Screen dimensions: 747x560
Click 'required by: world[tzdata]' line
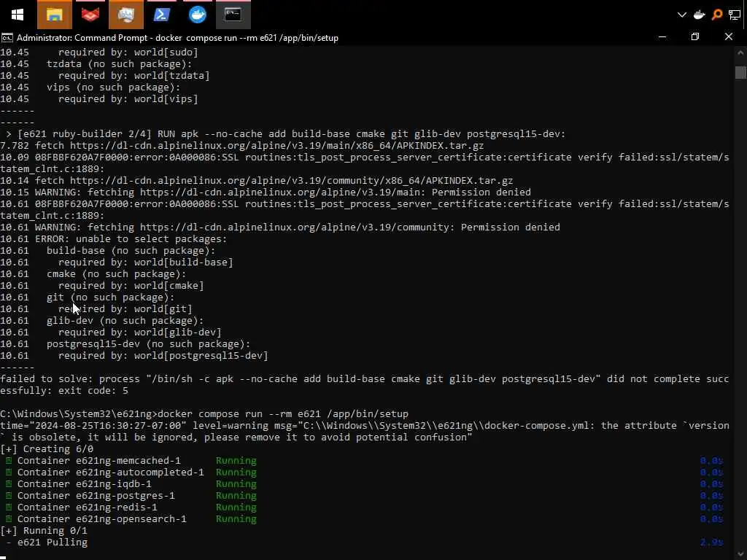(134, 75)
